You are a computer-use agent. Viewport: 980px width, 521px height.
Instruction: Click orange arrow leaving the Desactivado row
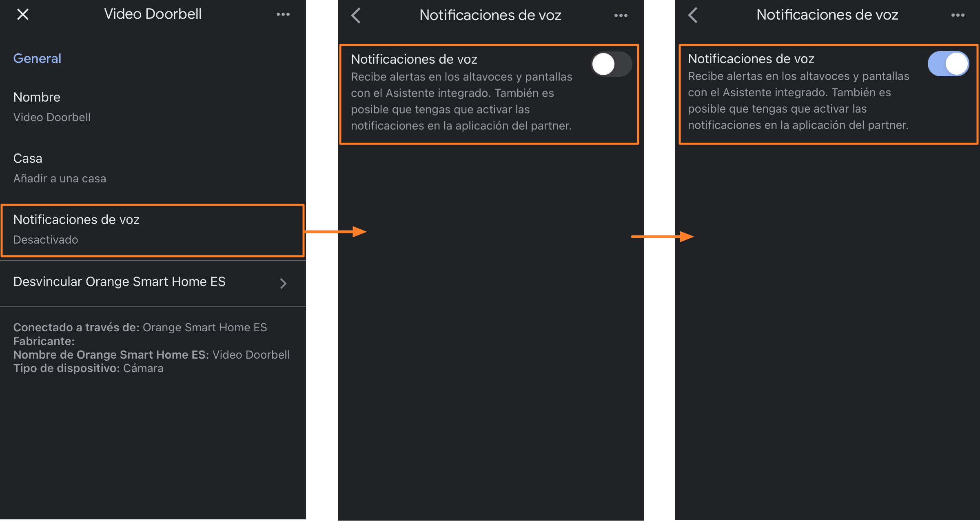[x=336, y=232]
